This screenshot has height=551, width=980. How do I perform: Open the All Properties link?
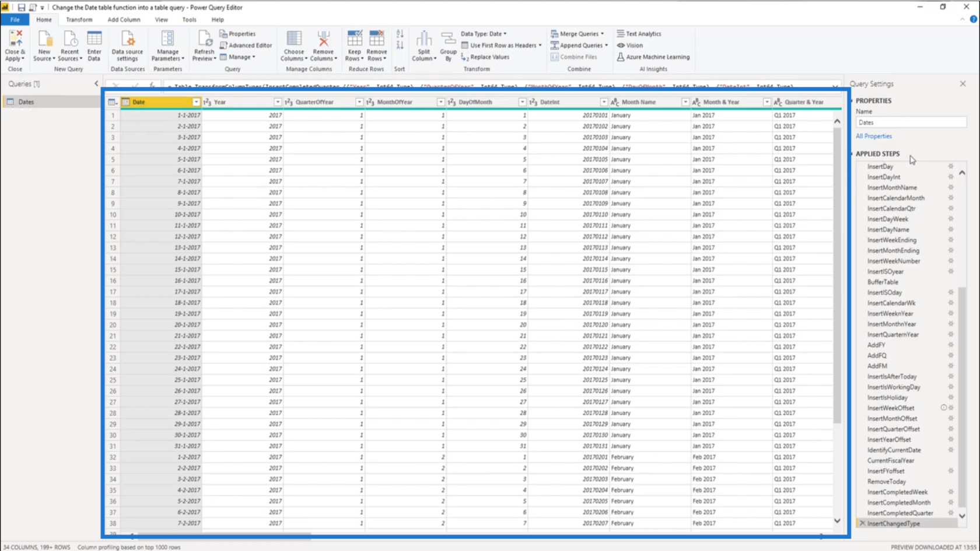coord(873,136)
